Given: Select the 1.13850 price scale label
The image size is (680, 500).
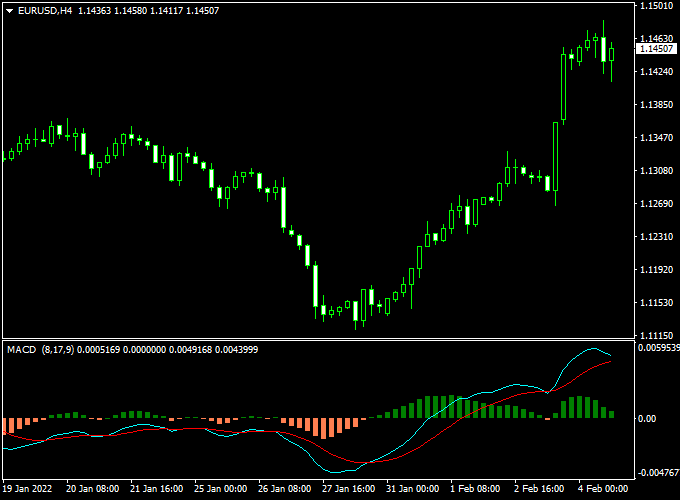Looking at the screenshot, I should pyautogui.click(x=657, y=105).
